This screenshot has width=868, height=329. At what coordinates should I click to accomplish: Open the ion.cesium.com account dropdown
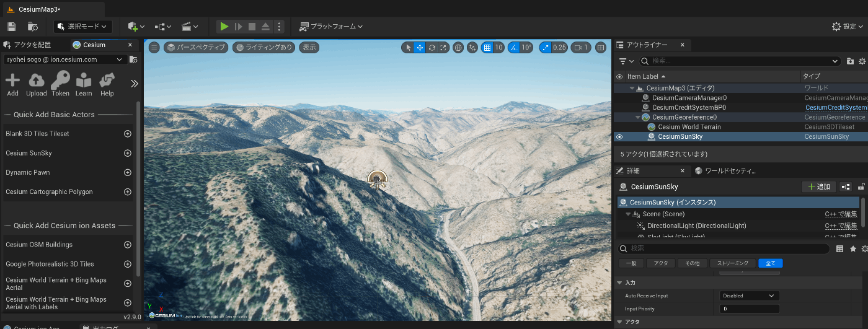coord(65,59)
